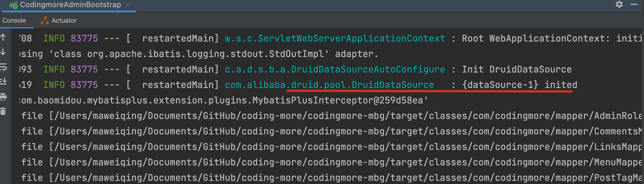Clear all console output with trash icon

click(x=3, y=111)
